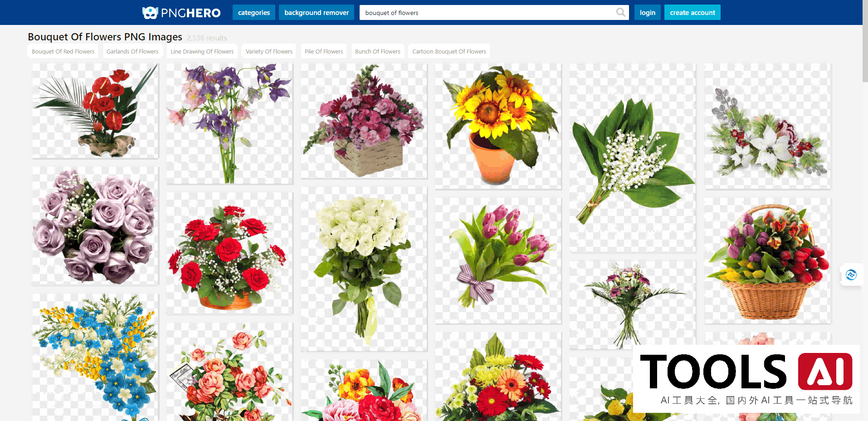Open the Cartoon Bouquet Of Flowers tag
Screen dimensions: 868x421
[449, 52]
